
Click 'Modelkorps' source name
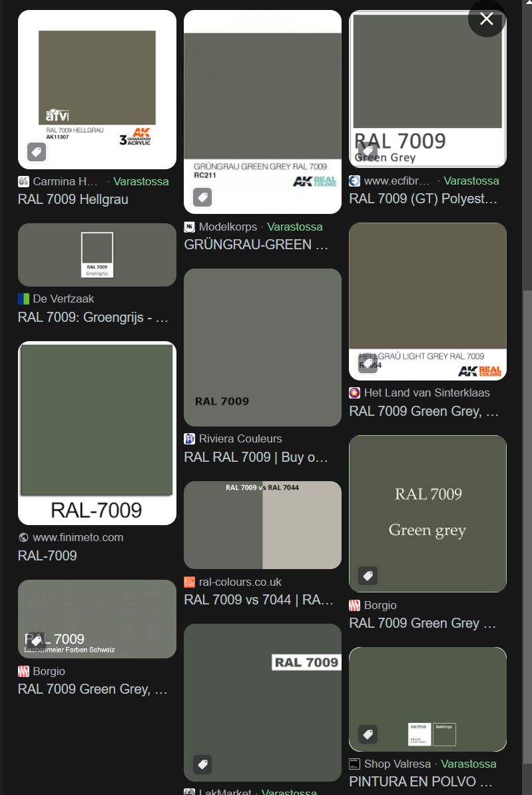tap(228, 227)
